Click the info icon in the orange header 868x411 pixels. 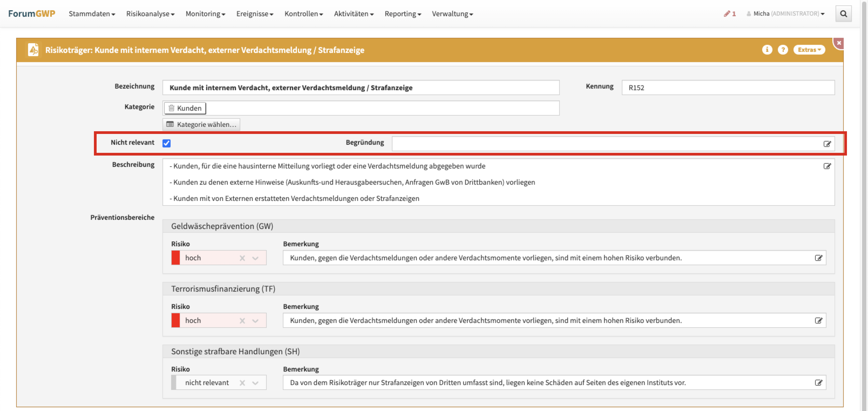pyautogui.click(x=767, y=50)
